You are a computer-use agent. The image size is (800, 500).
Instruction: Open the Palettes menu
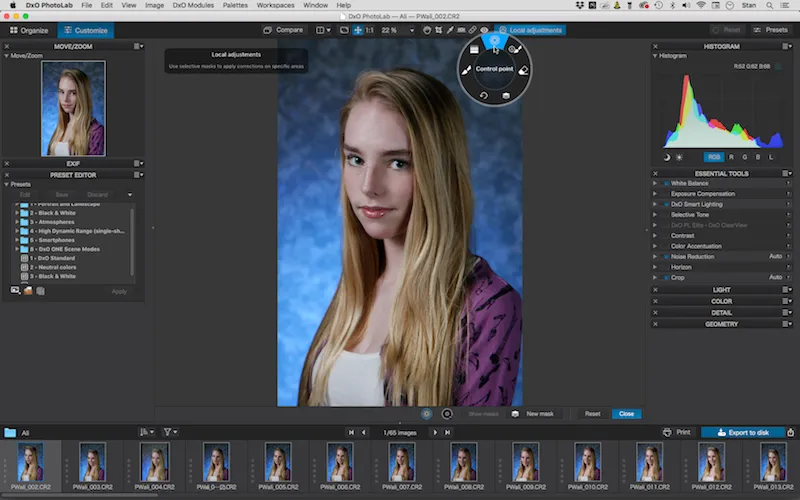pos(235,5)
